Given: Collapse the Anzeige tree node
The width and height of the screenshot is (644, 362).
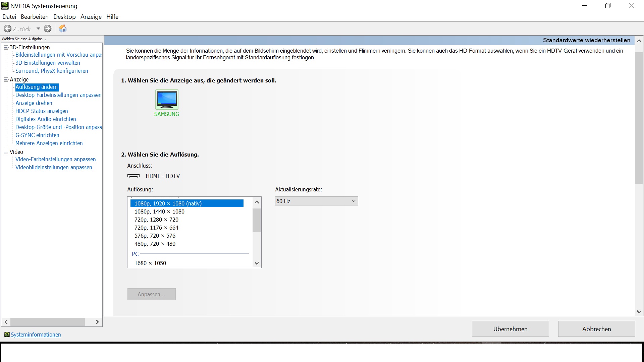Looking at the screenshot, I should coord(6,80).
